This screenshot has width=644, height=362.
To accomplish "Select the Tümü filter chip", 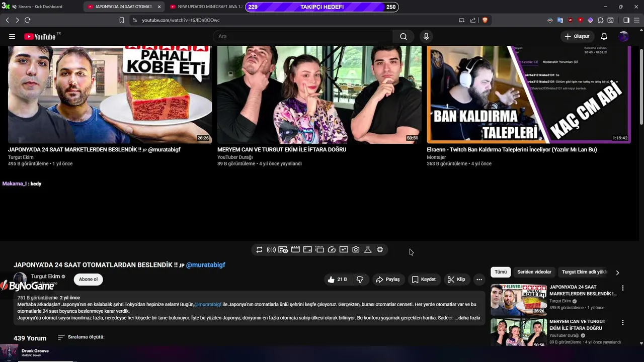I will coord(501,272).
